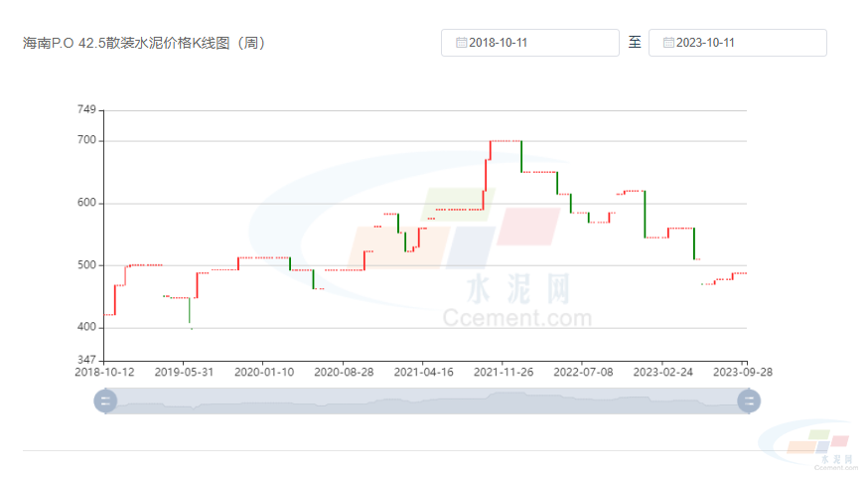
Task: Click the 2021-04-16 axis label
Action: click(x=423, y=372)
